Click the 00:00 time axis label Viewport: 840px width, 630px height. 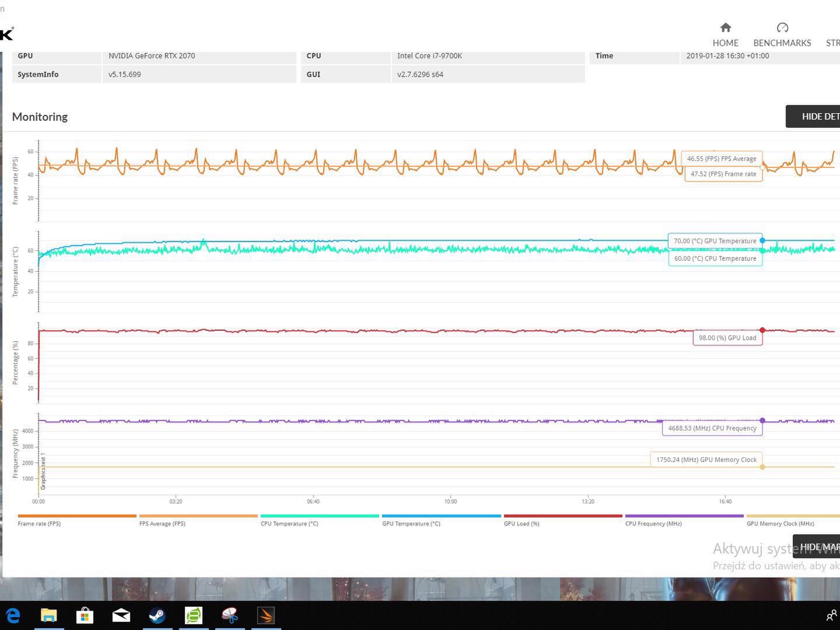[x=38, y=502]
